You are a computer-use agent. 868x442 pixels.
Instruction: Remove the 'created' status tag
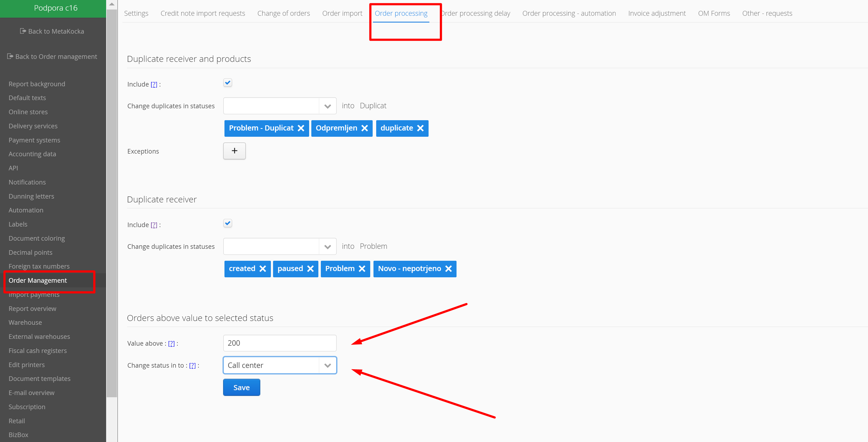(x=263, y=269)
